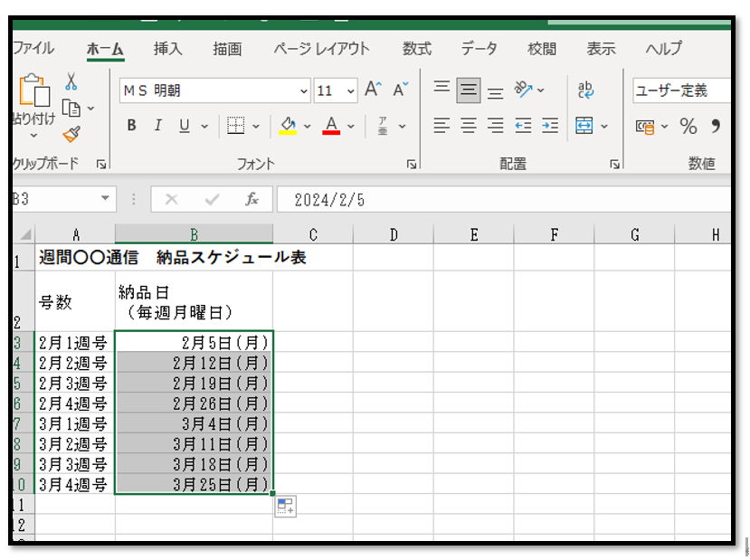Viewport: 750px width, 560px height.
Task: Toggle Italic formatting
Action: click(157, 126)
